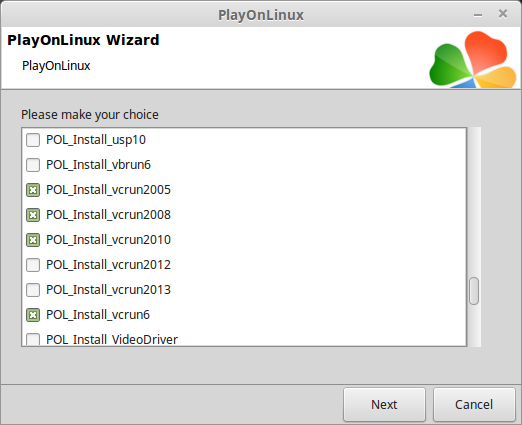Click the list scrollbar handle
This screenshot has width=522, height=425.
point(474,291)
